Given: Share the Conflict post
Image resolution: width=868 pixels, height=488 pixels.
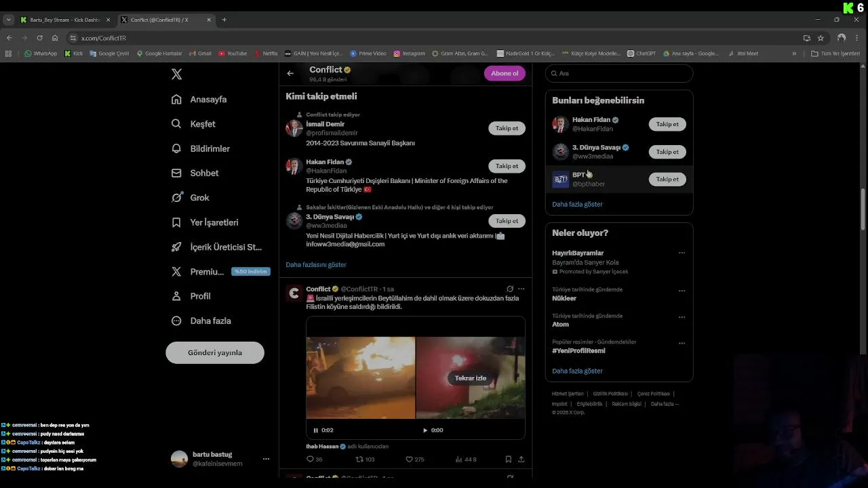Looking at the screenshot, I should (521, 459).
